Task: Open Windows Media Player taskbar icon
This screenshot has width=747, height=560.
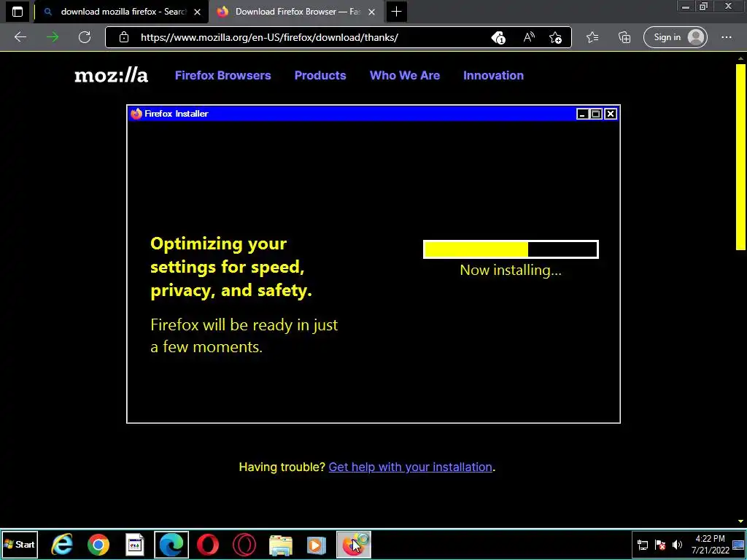Action: point(317,545)
